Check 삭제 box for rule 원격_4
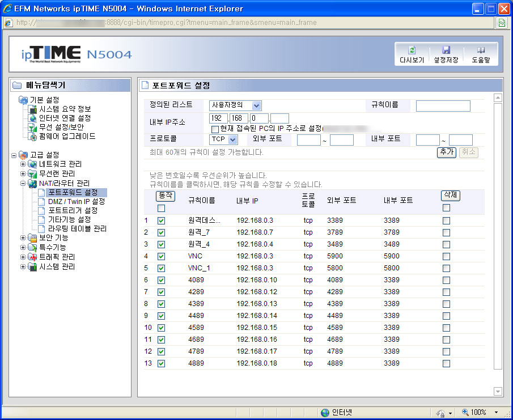This screenshot has width=513, height=420. 446,245
